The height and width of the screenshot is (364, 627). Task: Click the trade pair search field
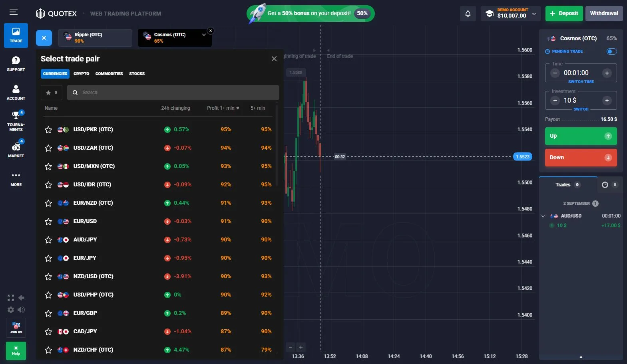pyautogui.click(x=173, y=93)
